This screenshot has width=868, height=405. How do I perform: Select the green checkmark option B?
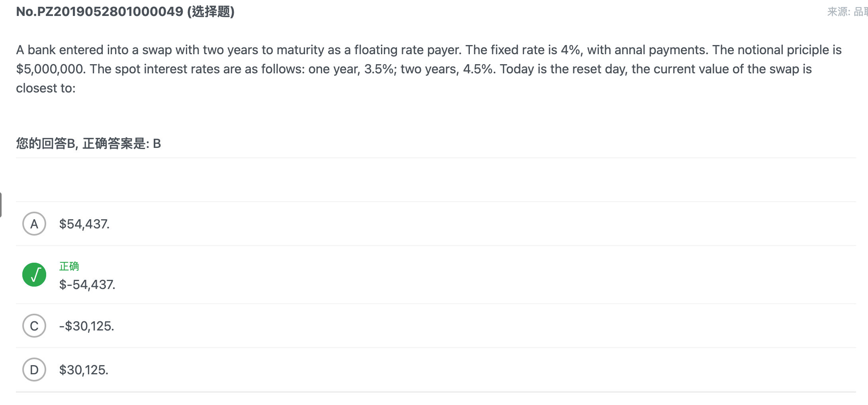[34, 275]
